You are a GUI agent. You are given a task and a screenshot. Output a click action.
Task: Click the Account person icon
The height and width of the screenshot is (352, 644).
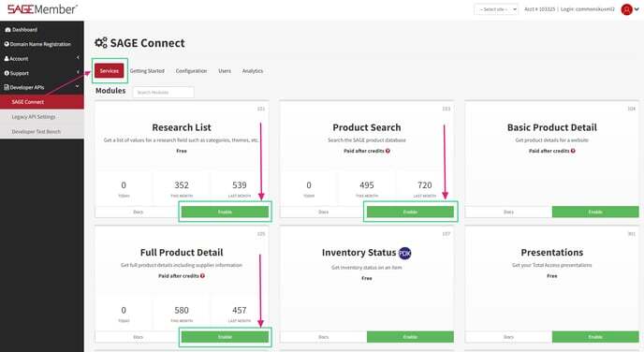[7, 58]
